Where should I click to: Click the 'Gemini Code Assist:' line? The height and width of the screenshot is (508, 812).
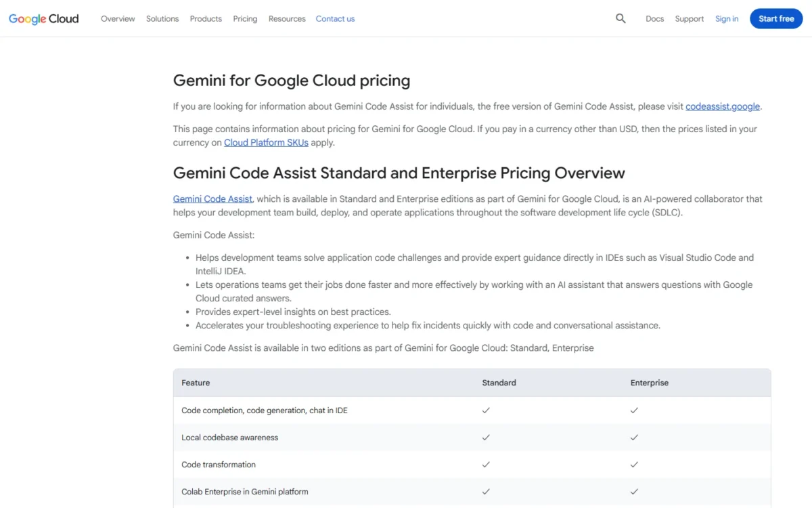point(214,235)
